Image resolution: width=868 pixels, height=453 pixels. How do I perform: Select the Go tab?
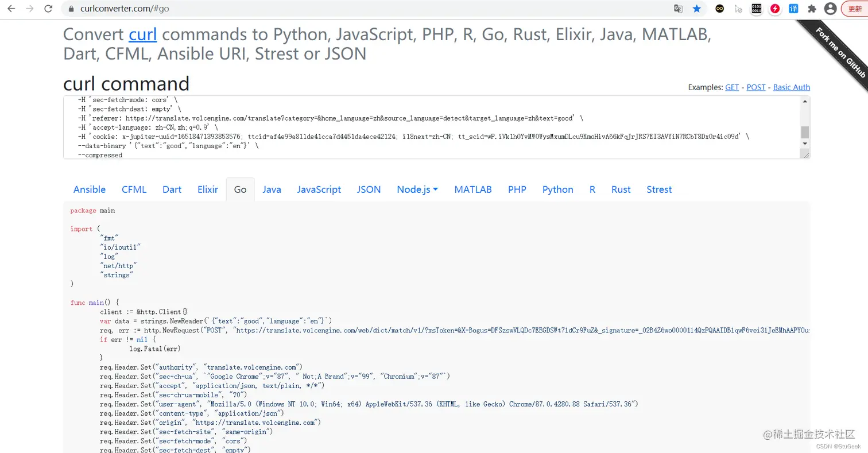click(x=241, y=189)
